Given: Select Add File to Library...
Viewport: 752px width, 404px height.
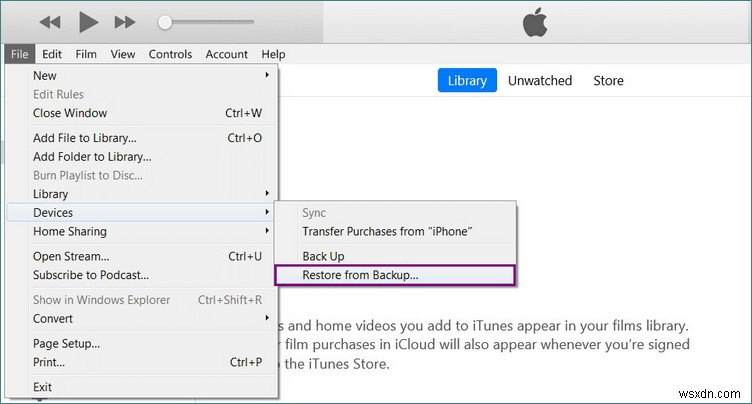Looking at the screenshot, I should tap(141, 138).
